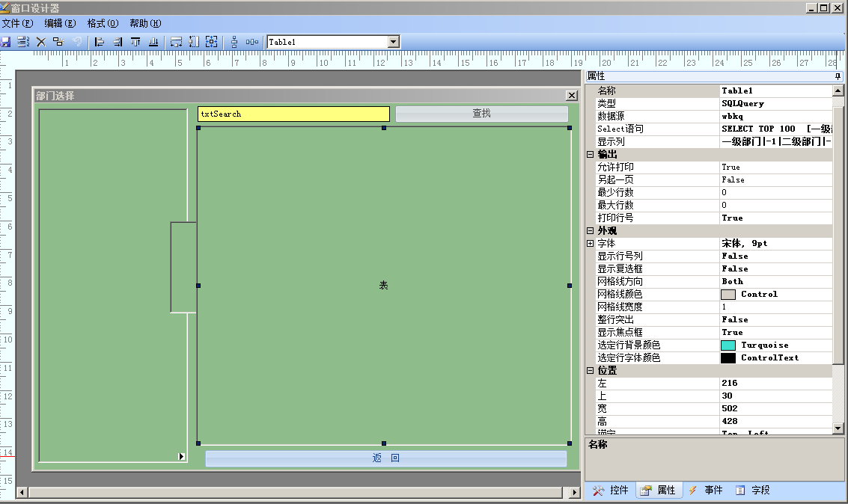This screenshot has width=848, height=504.
Task: Click the arrow at left panel's bottom corner
Action: click(x=182, y=456)
